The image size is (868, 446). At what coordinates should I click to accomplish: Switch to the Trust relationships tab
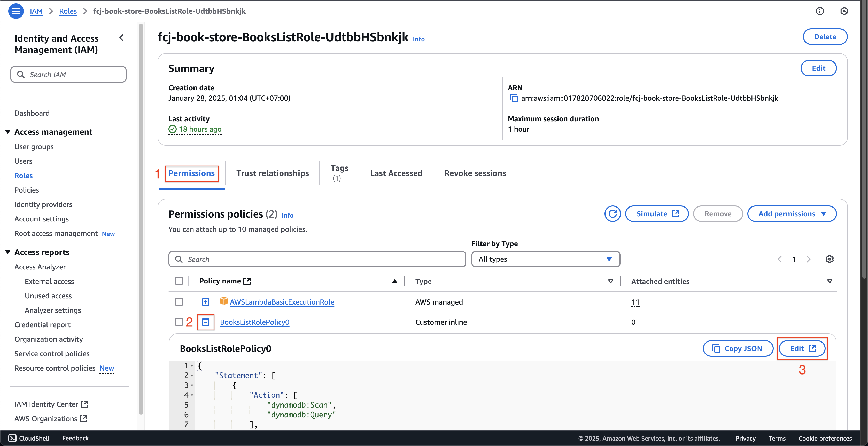coord(272,172)
